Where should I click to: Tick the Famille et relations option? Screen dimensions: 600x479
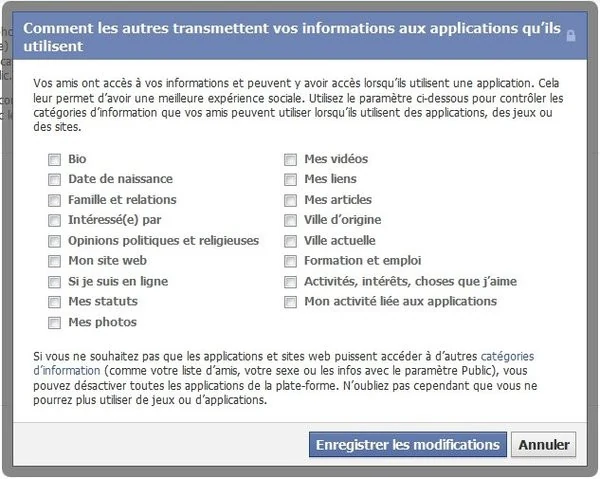(x=54, y=200)
